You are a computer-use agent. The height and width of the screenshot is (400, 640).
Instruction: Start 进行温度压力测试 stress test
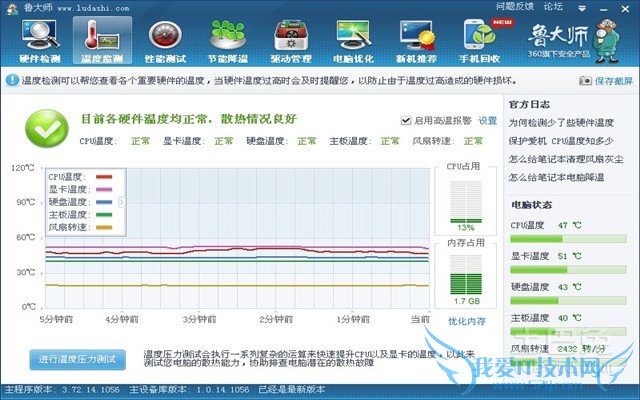(78, 360)
